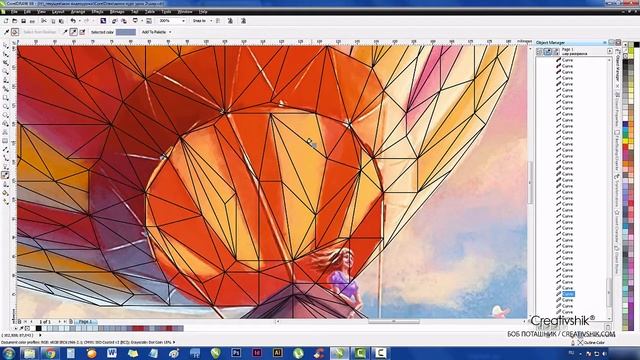This screenshot has width=640, height=360.
Task: Click the Paste icon
Action: point(61,21)
